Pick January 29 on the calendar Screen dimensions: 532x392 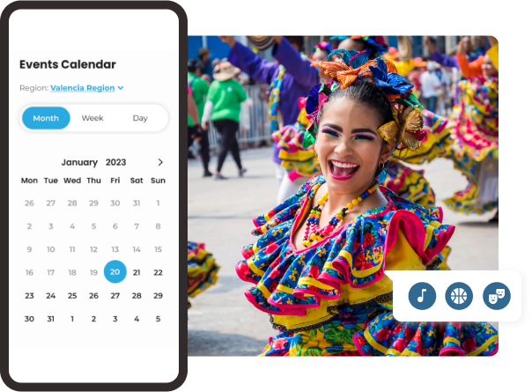158,296
